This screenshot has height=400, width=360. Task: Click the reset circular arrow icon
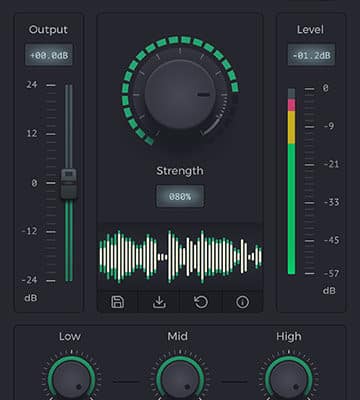tap(201, 302)
